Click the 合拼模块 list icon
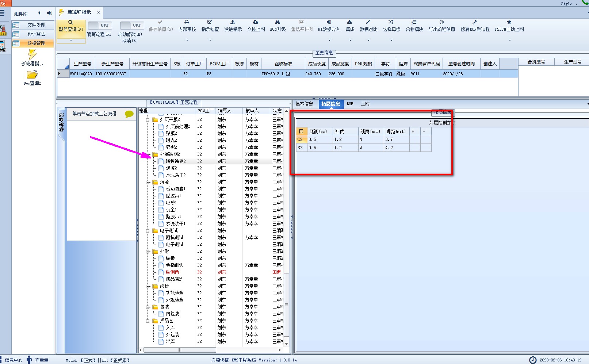589x364 pixels. pos(414,22)
